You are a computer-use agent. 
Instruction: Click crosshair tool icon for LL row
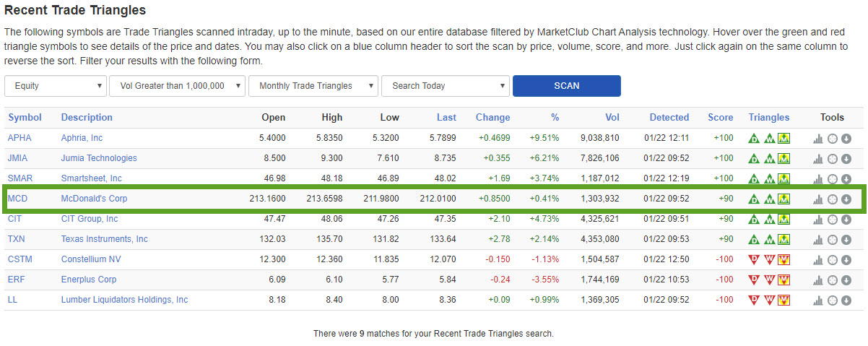pos(833,300)
